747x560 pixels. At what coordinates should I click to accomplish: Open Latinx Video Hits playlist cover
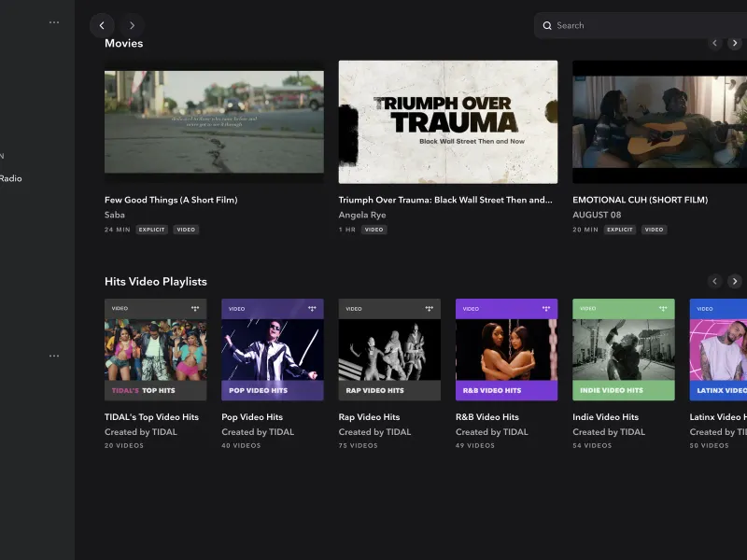click(718, 349)
